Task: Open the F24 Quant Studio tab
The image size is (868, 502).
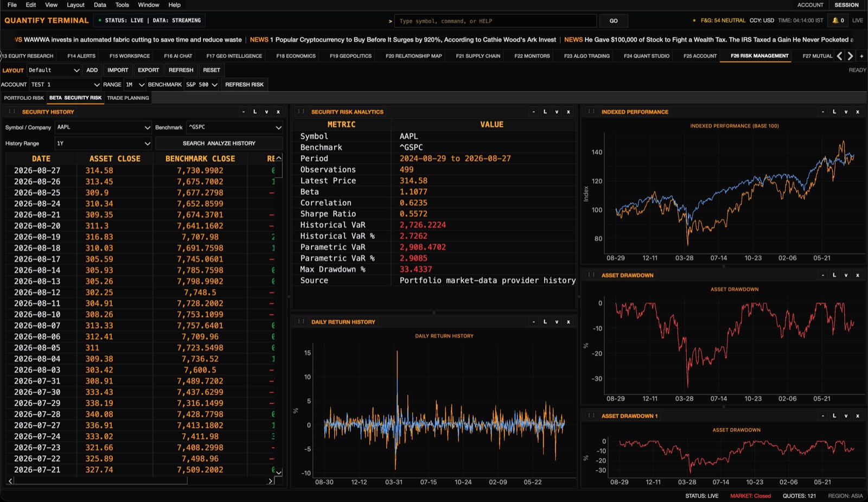Action: point(647,56)
